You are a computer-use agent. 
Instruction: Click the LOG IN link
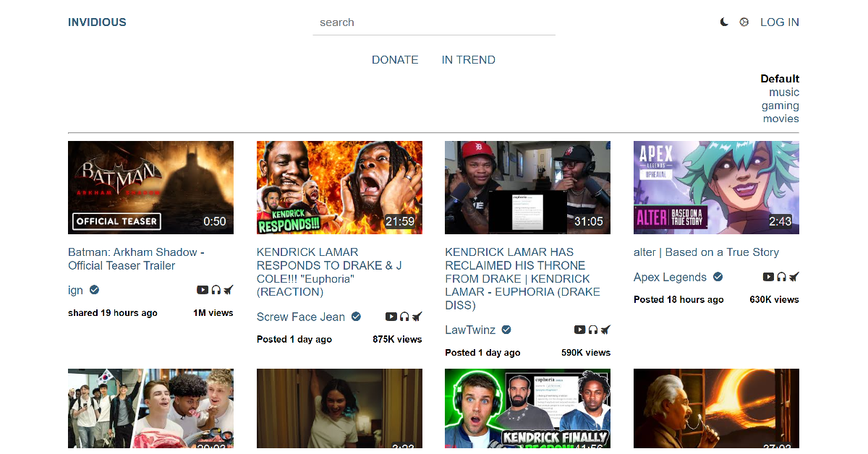[779, 22]
